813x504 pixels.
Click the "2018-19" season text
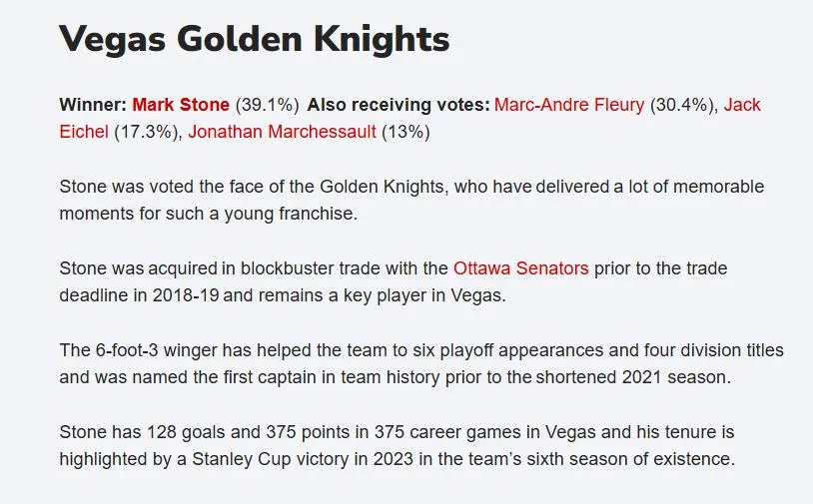(x=179, y=294)
